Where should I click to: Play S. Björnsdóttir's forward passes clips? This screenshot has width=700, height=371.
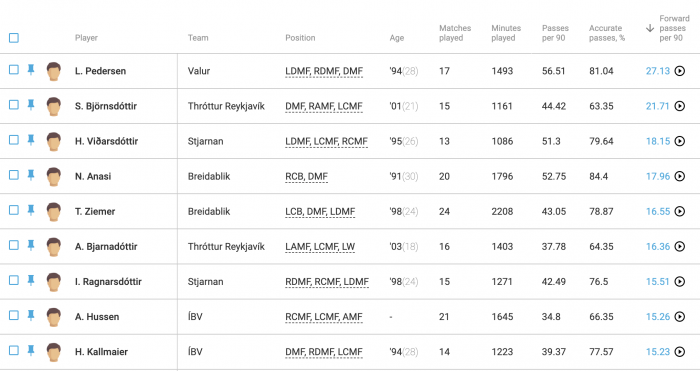coord(679,106)
